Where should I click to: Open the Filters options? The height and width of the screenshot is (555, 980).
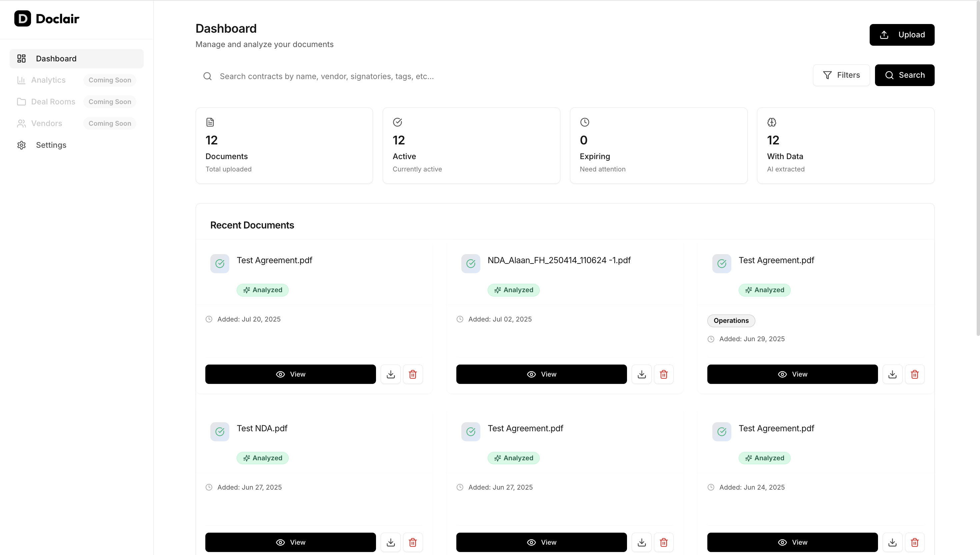tap(841, 75)
